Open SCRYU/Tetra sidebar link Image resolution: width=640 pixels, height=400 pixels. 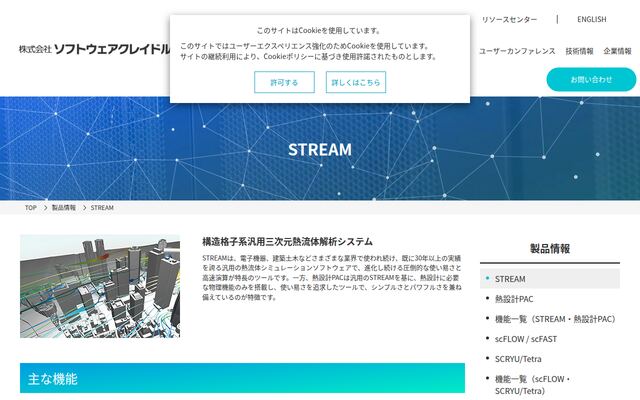pos(518,359)
